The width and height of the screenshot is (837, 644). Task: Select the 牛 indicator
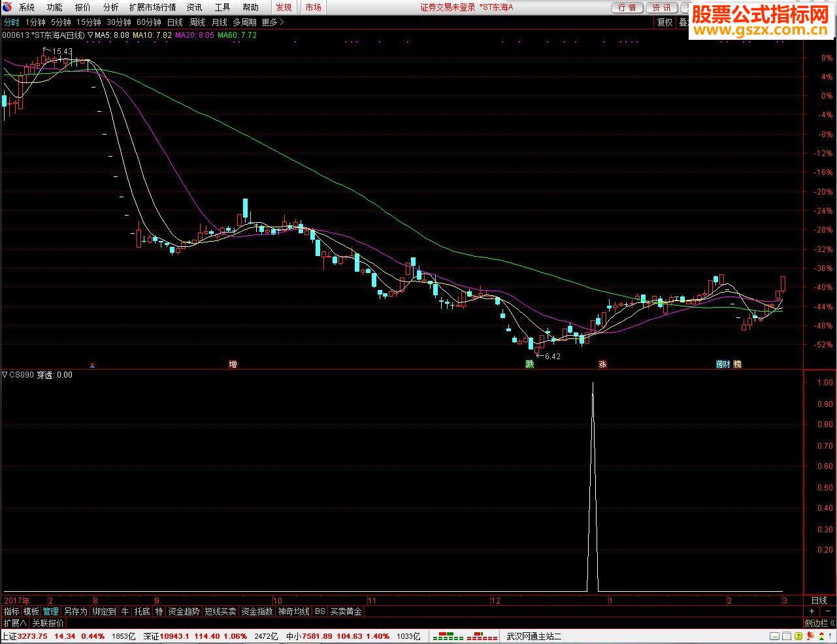(125, 612)
